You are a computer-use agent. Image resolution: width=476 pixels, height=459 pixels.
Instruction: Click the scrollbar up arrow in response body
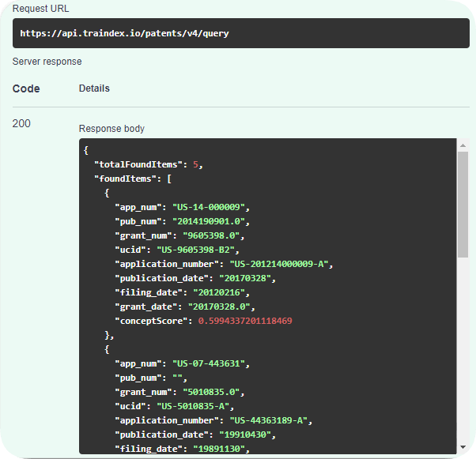point(463,146)
